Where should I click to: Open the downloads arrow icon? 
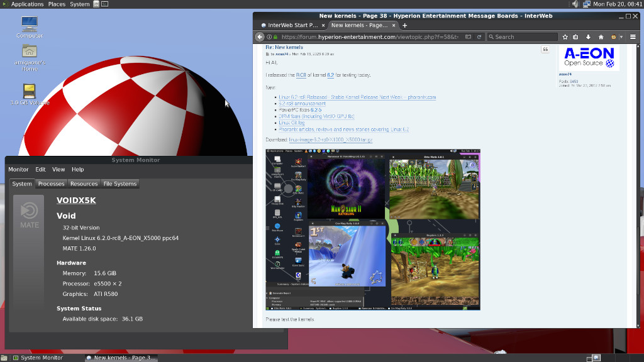point(588,37)
